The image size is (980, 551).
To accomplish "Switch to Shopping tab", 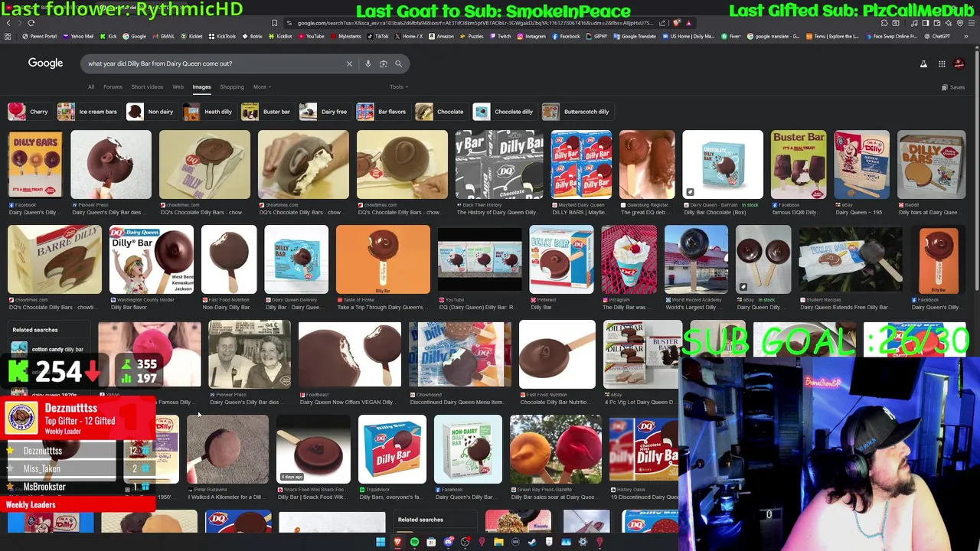I will (232, 86).
